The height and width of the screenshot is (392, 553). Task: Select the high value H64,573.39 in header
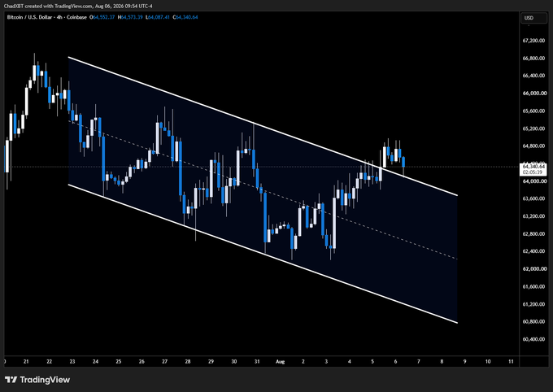tap(130, 17)
